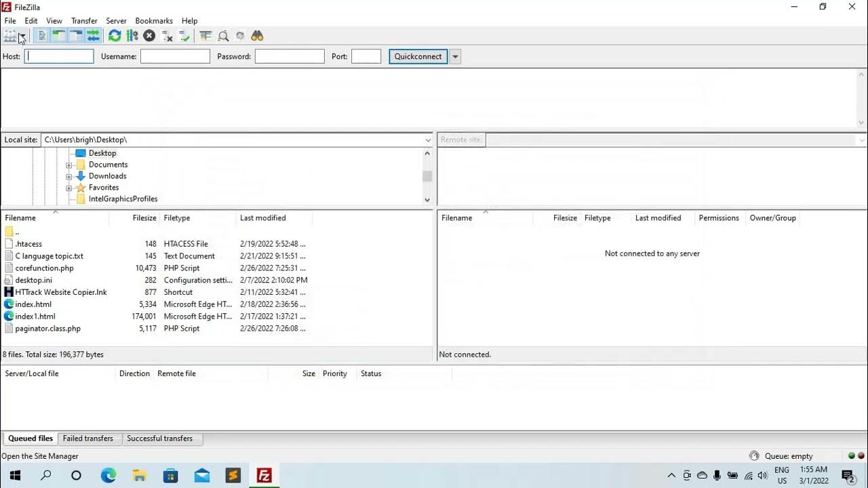Select Desktop folder in local tree
The image size is (868, 488).
click(102, 153)
